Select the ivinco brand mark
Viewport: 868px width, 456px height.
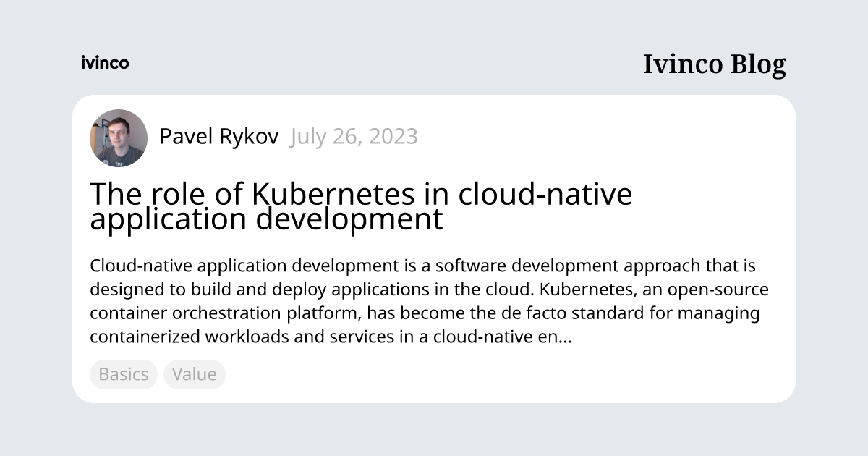coord(106,63)
